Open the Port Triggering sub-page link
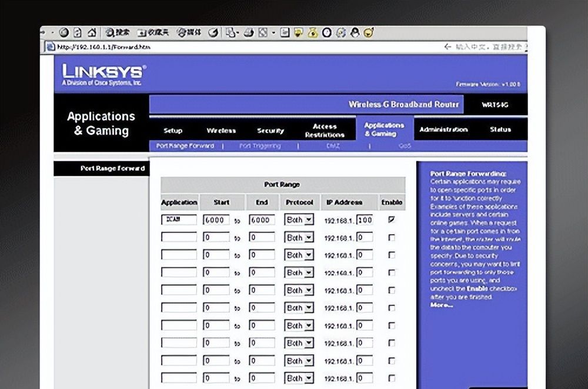This screenshot has width=588, height=389. pyautogui.click(x=260, y=146)
